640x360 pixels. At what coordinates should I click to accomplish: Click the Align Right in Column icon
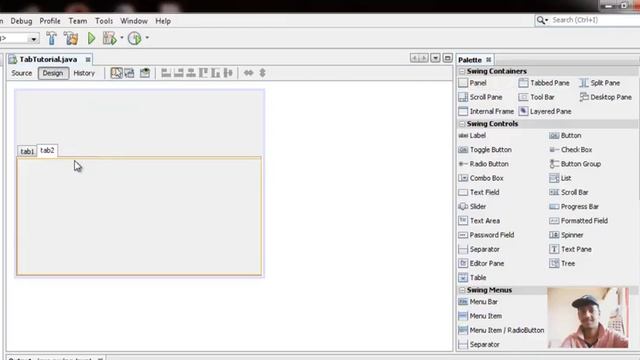coord(178,73)
